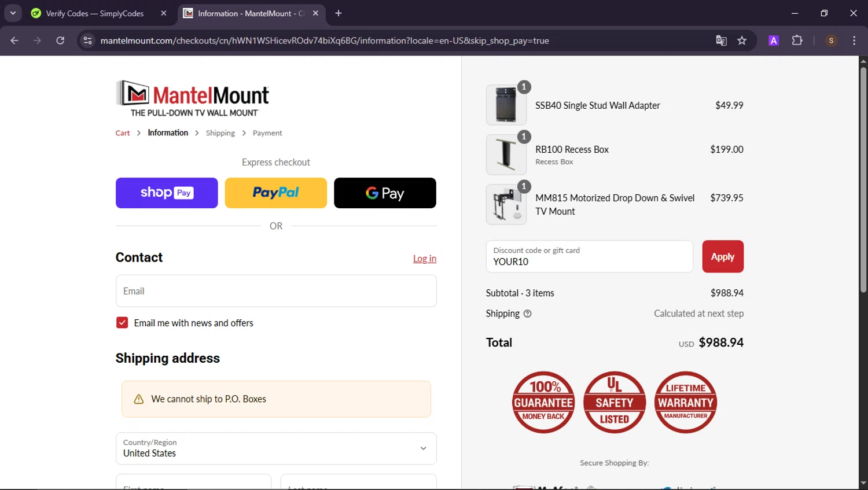Go back to Cart breadcrumb
The width and height of the screenshot is (868, 490).
point(123,133)
